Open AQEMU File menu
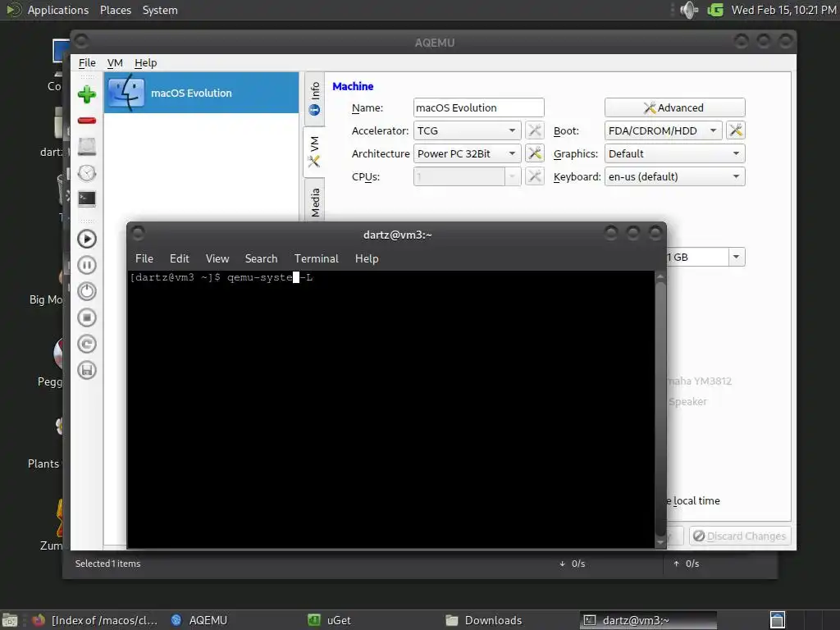 click(87, 62)
